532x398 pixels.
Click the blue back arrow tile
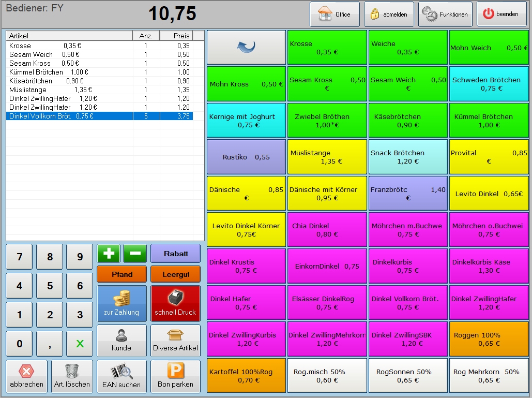tap(246, 47)
